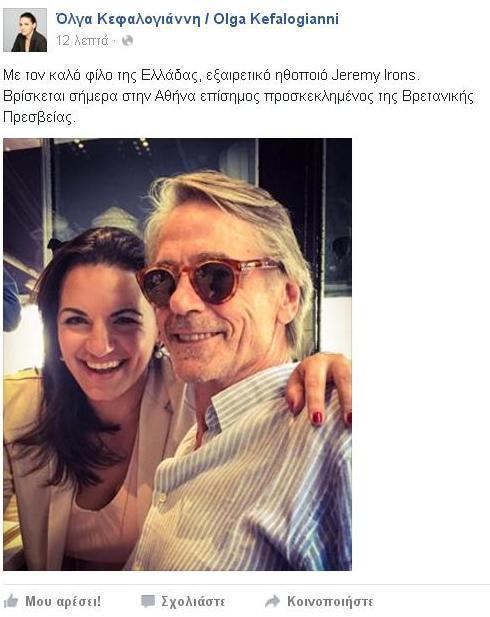Click the word Πρεσβείας in the post
This screenshot has height=617, width=490.
point(37,118)
